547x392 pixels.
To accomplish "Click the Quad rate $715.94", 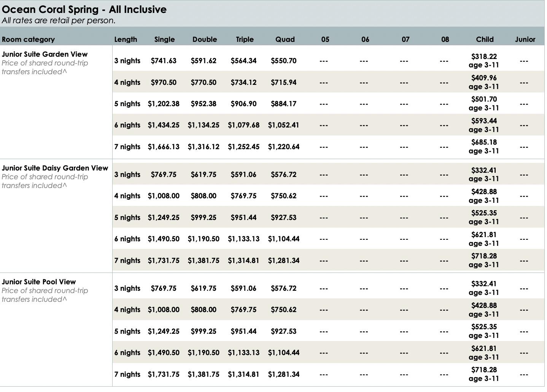I will pos(283,82).
